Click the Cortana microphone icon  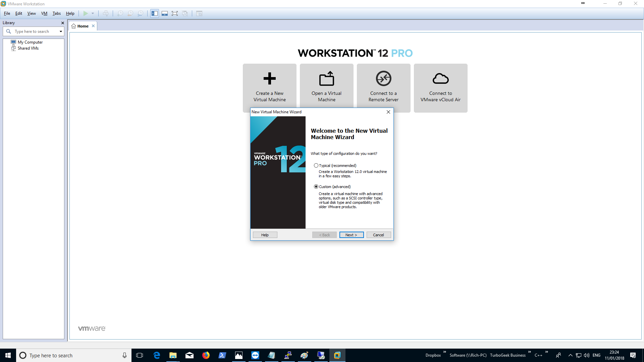124,355
